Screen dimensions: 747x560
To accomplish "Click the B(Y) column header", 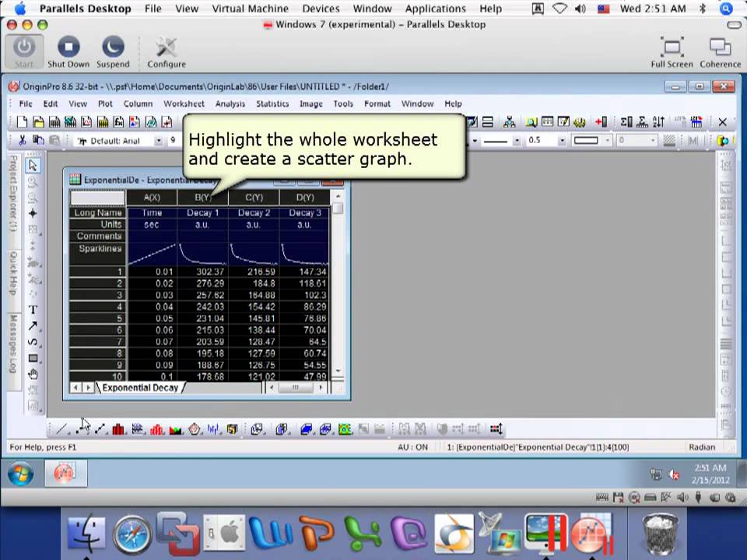I will [x=202, y=198].
